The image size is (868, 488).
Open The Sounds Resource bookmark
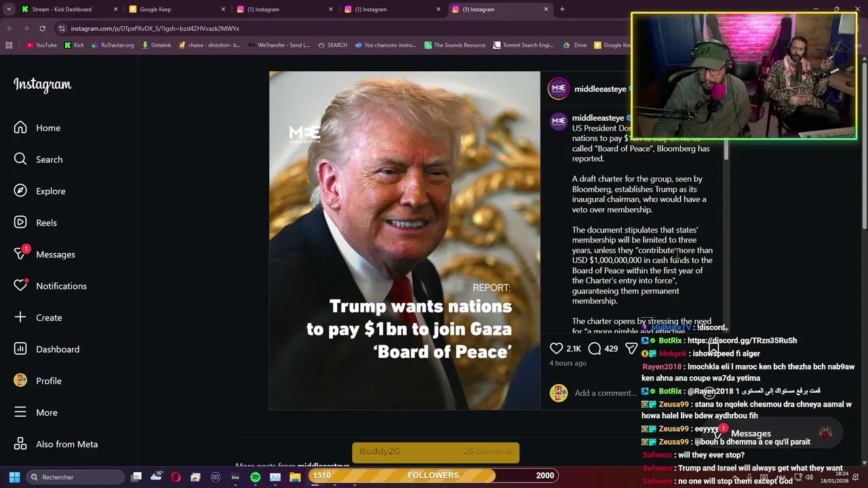tap(455, 45)
